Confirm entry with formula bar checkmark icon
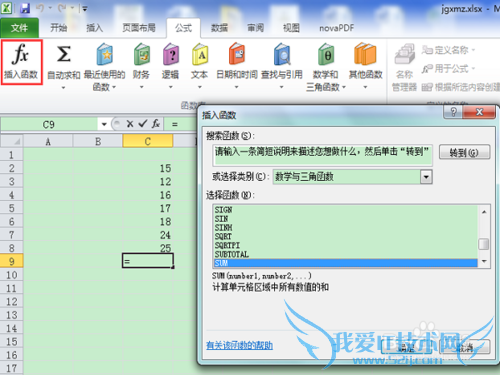Screen dimensions: 500x375 [x=143, y=124]
